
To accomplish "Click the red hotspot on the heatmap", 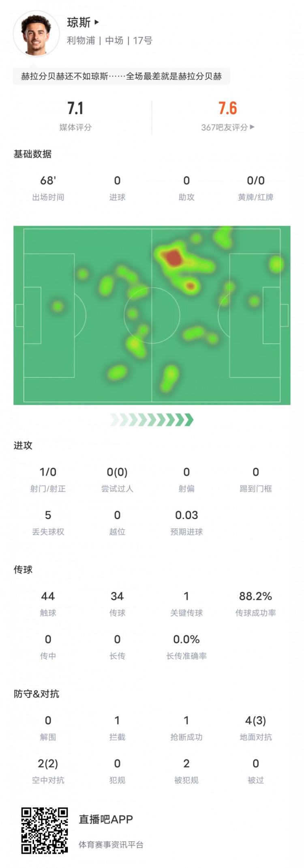I will [x=173, y=258].
